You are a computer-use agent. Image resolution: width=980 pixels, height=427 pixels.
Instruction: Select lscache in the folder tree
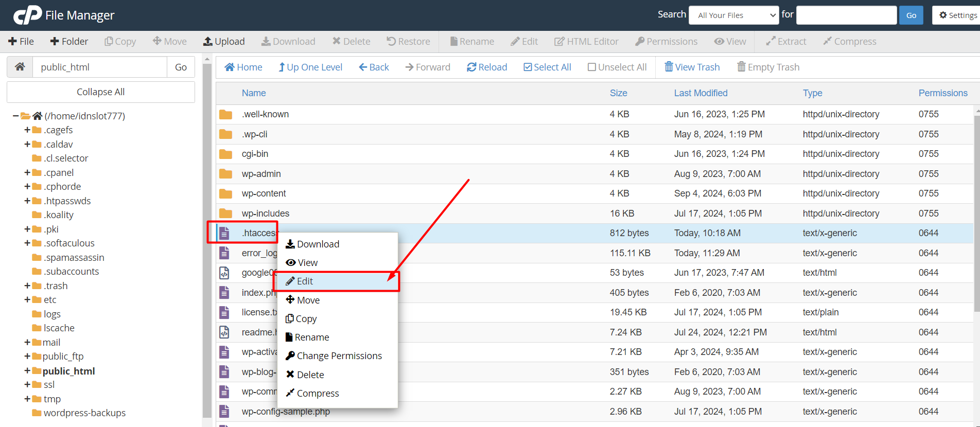pos(59,328)
